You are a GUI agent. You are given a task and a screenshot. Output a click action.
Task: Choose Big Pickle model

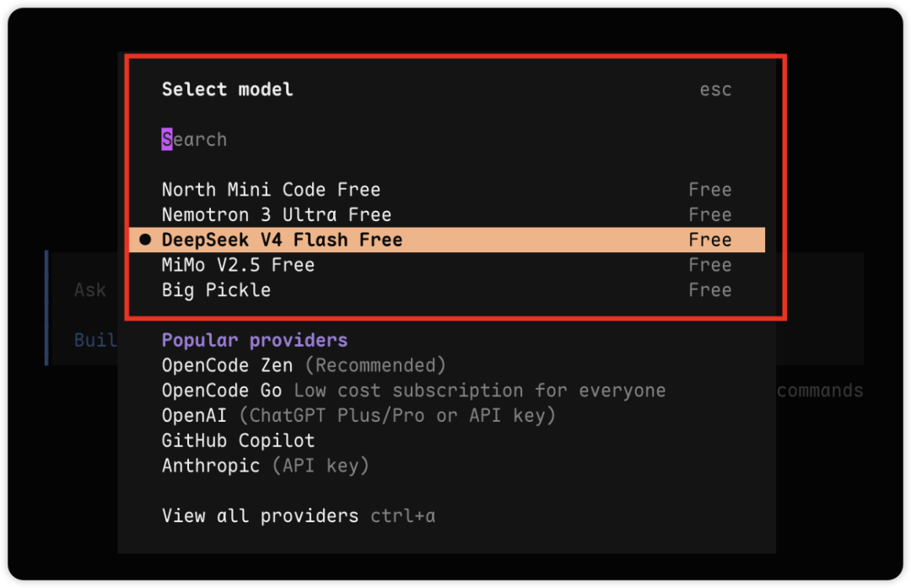446,290
